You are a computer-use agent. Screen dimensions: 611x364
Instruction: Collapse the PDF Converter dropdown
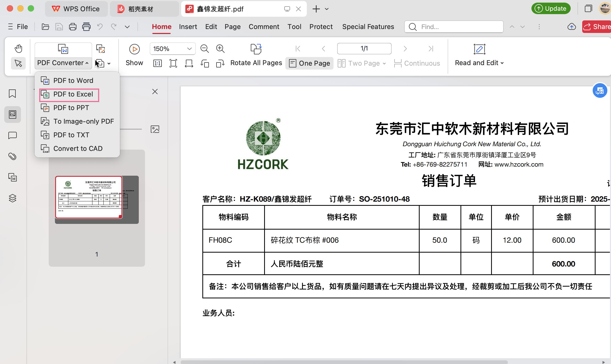(63, 63)
